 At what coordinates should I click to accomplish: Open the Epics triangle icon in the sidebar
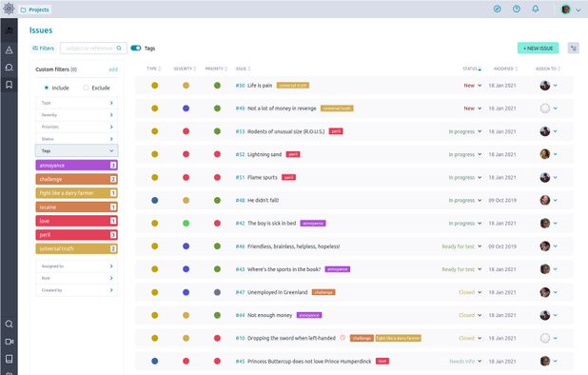point(9,49)
